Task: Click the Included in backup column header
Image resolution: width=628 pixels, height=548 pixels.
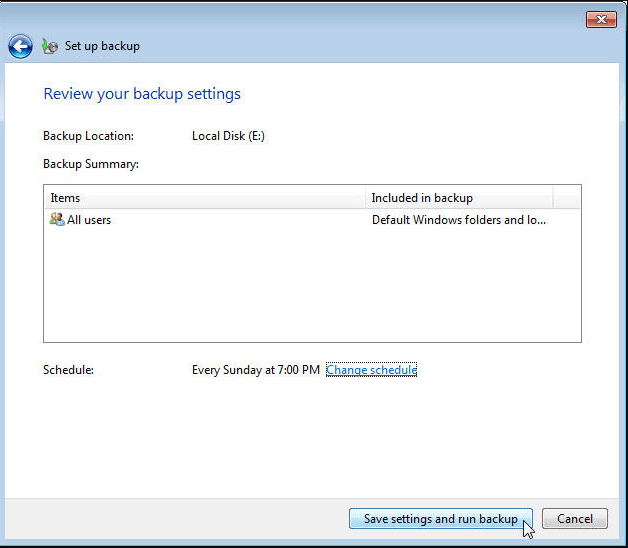Action: (458, 198)
